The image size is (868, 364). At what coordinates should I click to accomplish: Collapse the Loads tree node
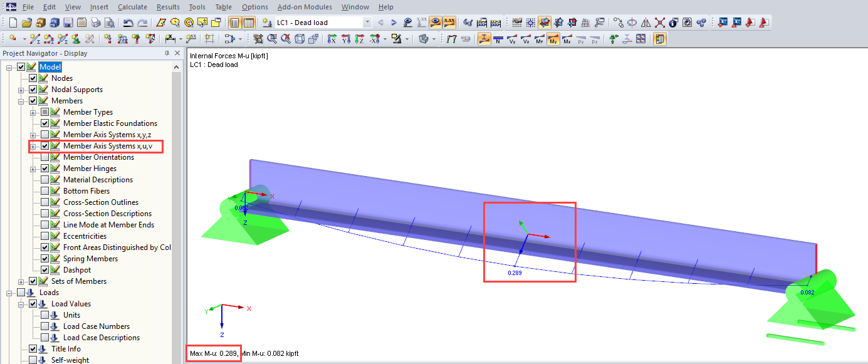9,293
